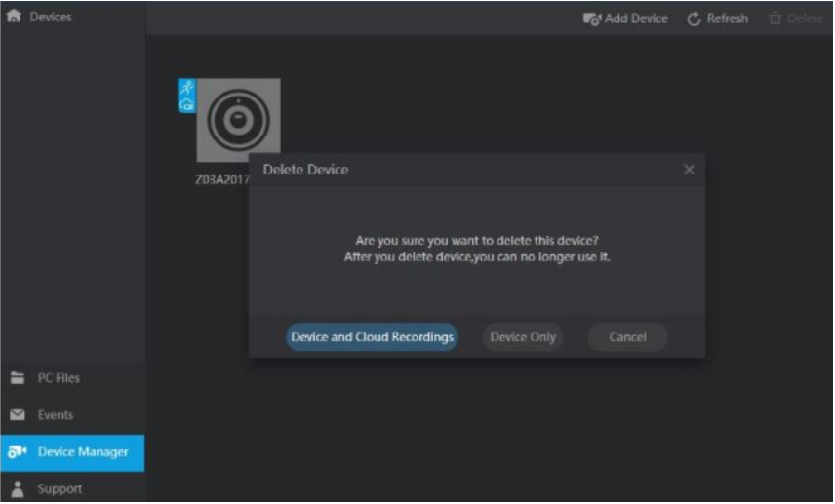The width and height of the screenshot is (835, 504).
Task: Choose Device and Cloud Recordings
Action: pos(372,337)
